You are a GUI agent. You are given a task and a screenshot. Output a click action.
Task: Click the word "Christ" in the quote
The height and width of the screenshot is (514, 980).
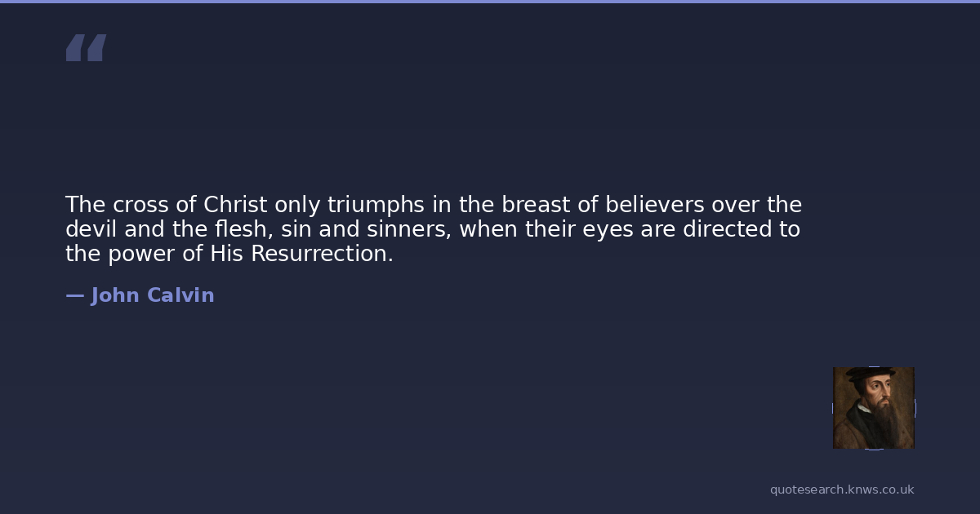(x=235, y=204)
